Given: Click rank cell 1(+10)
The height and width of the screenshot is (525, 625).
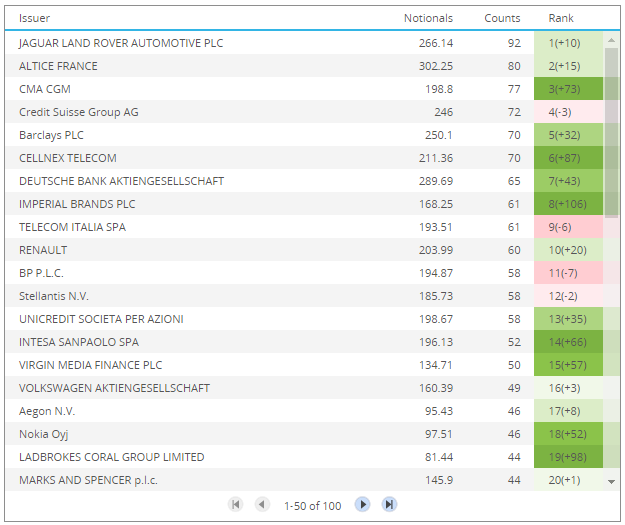Looking at the screenshot, I should (x=568, y=43).
